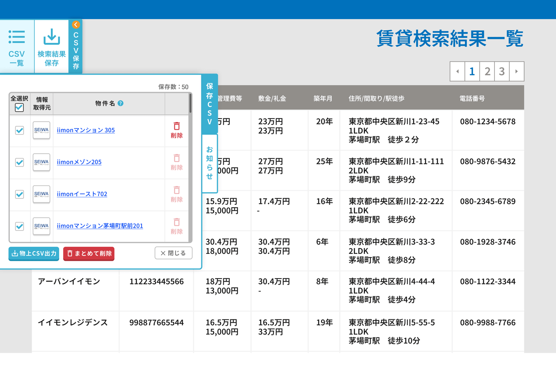
Task: Click phone number 080-1122-3344
Action: pos(488,282)
